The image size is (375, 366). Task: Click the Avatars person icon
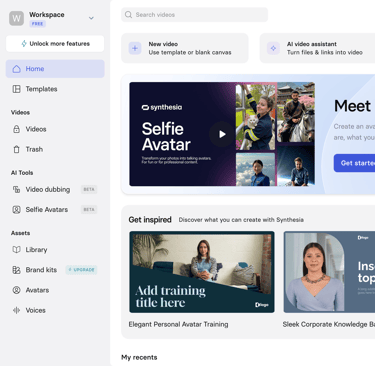click(16, 290)
